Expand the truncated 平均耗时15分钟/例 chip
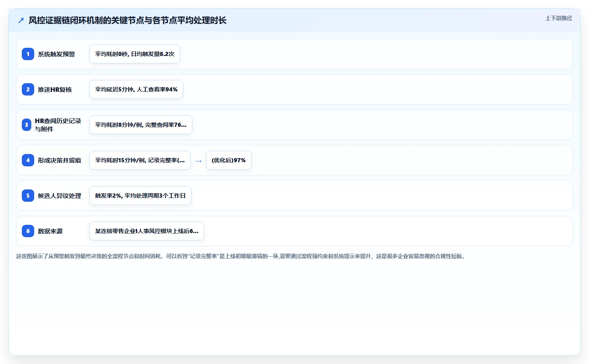Viewport: 589px width, 364px height. [140, 160]
